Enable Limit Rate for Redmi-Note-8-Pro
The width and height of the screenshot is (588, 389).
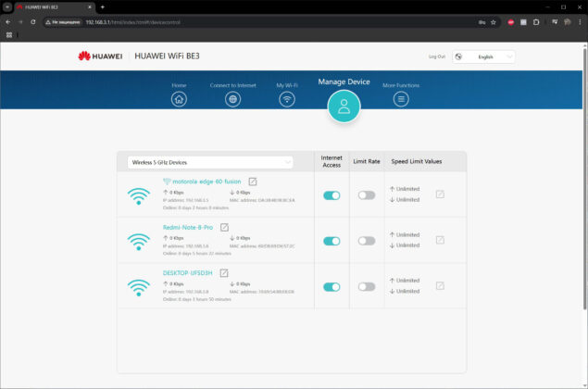367,241
